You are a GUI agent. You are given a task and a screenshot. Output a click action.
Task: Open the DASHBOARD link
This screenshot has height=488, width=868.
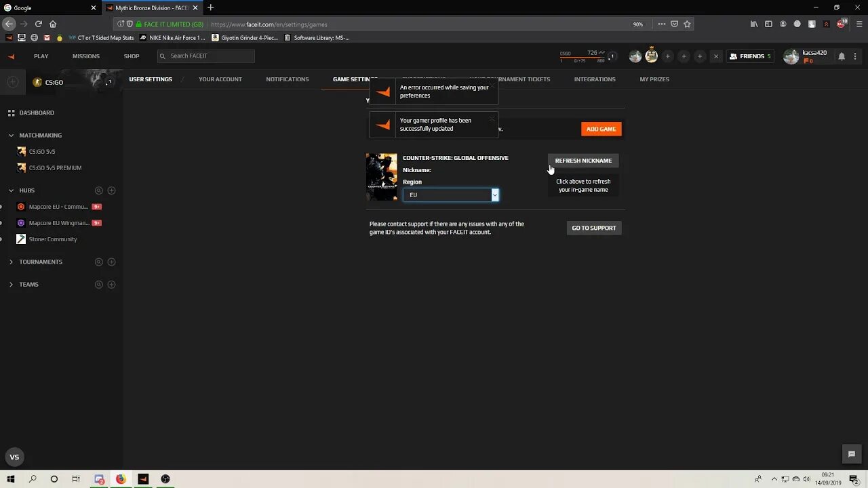click(37, 113)
